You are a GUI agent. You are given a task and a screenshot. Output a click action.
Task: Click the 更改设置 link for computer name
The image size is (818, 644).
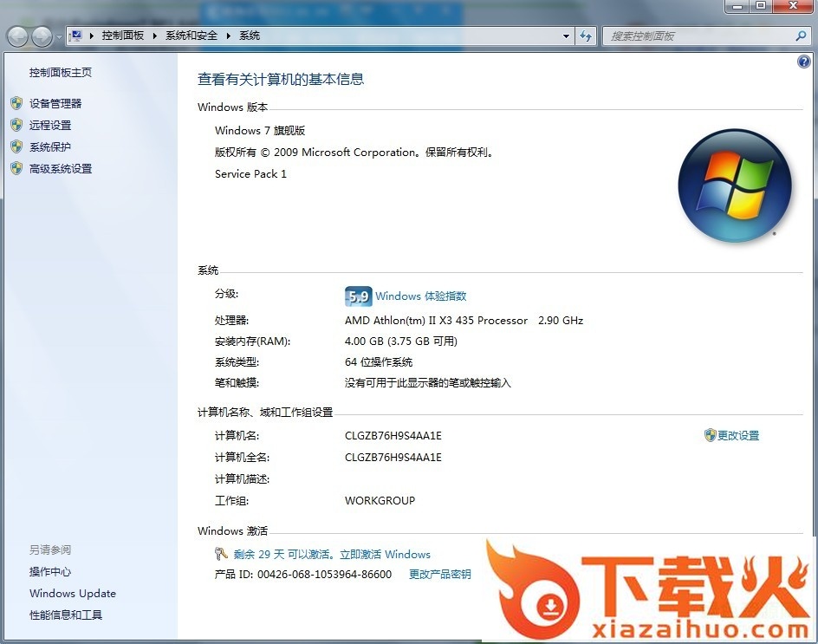pyautogui.click(x=737, y=435)
